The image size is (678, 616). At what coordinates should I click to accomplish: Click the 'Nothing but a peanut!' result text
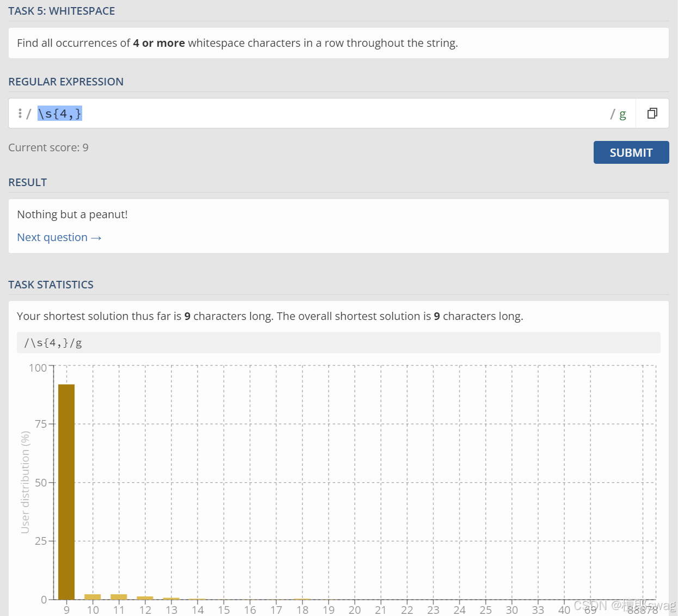point(72,214)
